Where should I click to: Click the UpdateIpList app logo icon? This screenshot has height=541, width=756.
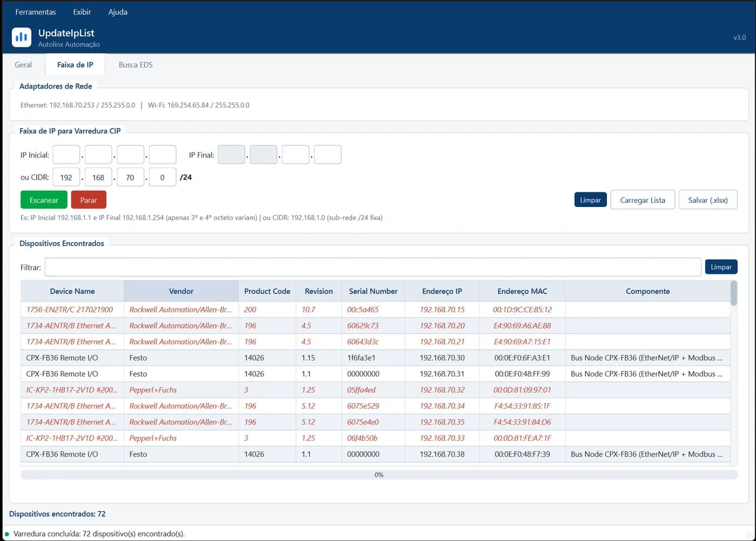pos(22,37)
